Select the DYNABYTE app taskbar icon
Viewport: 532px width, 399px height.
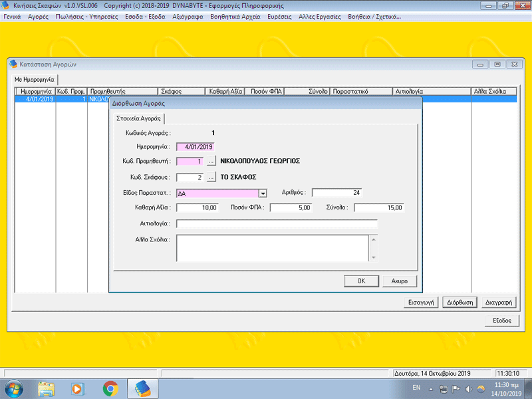(142, 389)
